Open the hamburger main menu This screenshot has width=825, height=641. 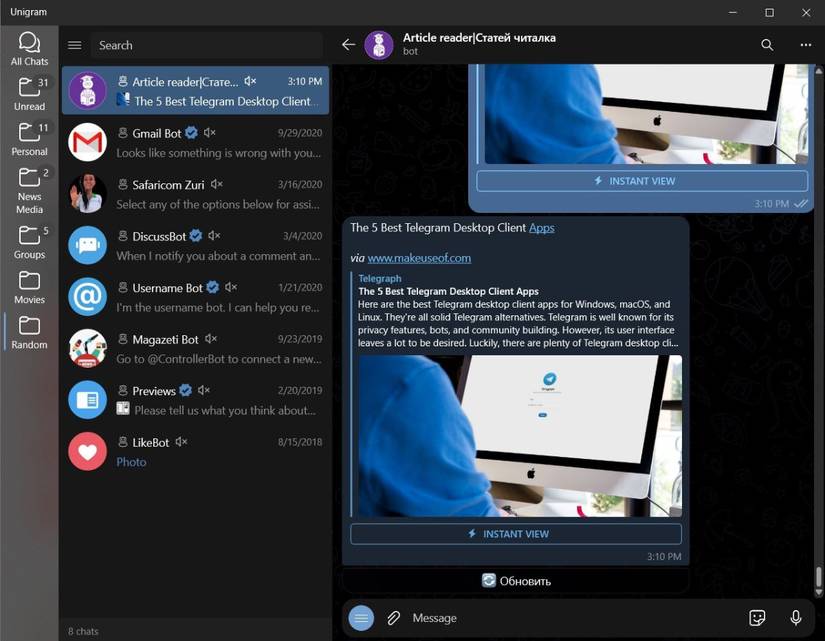pyautogui.click(x=74, y=44)
